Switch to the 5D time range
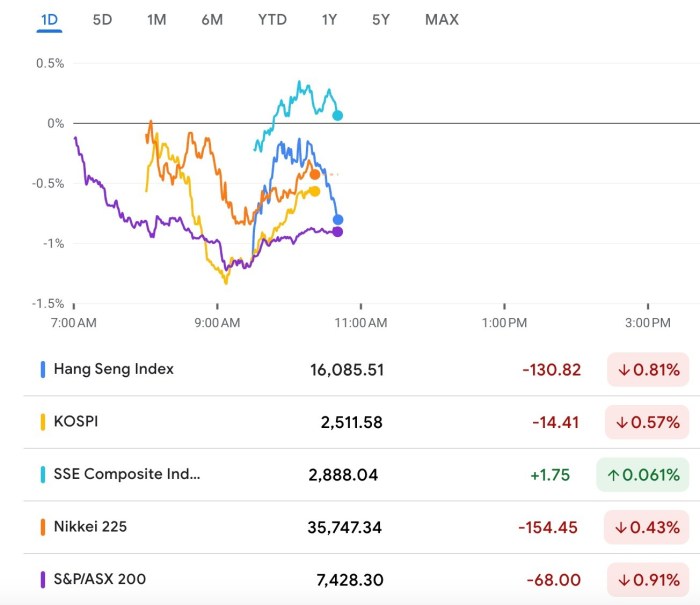 click(102, 20)
